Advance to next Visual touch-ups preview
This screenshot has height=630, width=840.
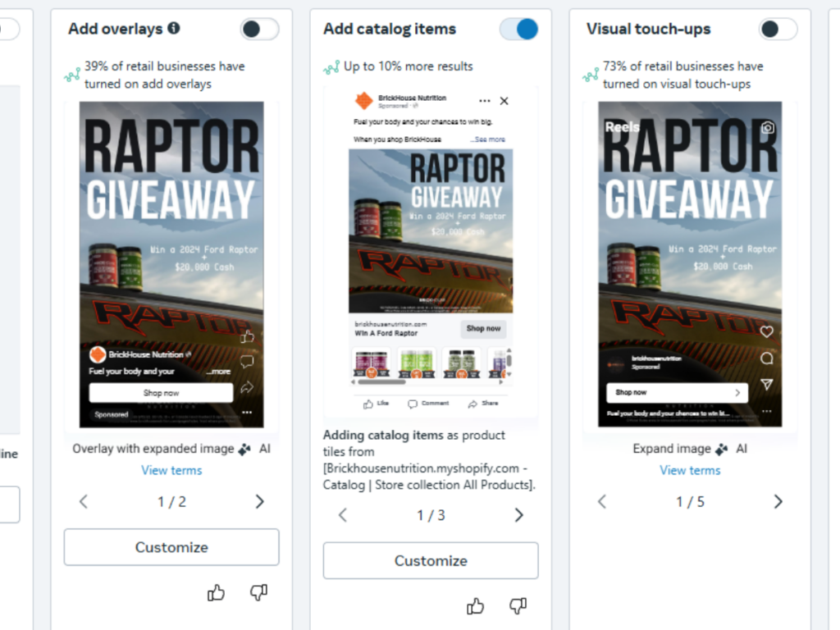click(x=778, y=501)
